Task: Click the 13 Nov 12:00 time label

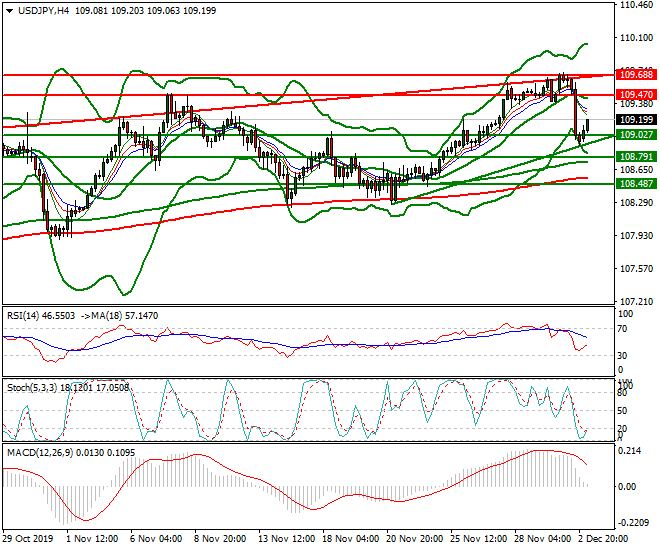Action: pos(287,539)
